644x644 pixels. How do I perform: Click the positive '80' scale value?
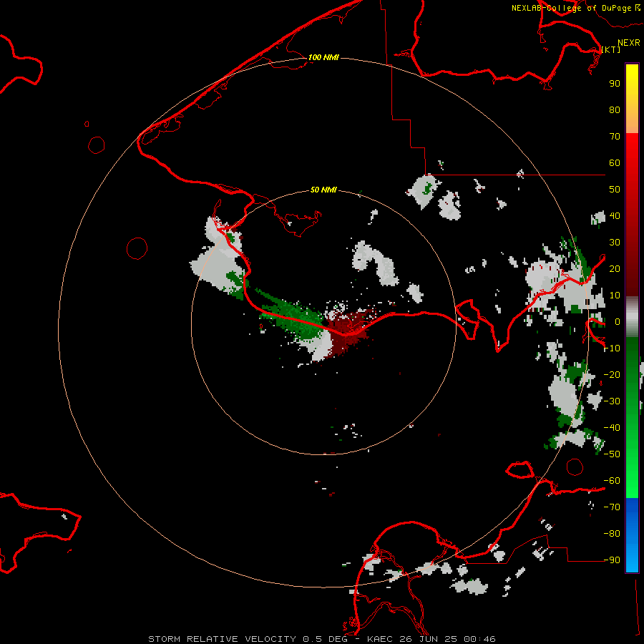click(x=615, y=110)
